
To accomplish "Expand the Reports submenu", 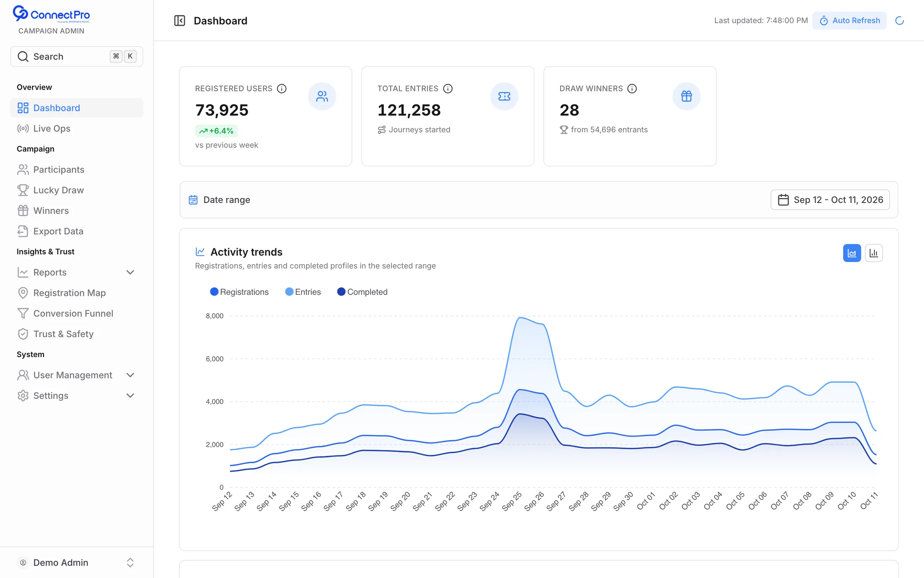I will [x=77, y=272].
